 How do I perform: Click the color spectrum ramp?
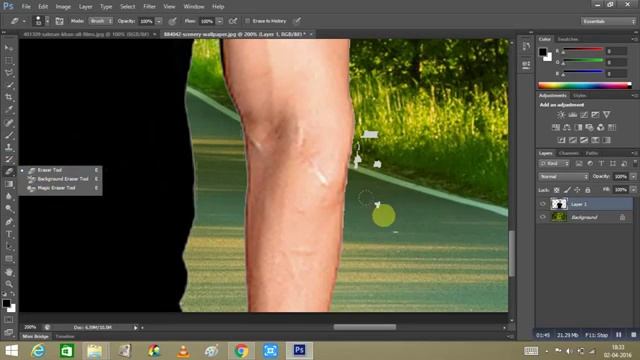[x=585, y=85]
